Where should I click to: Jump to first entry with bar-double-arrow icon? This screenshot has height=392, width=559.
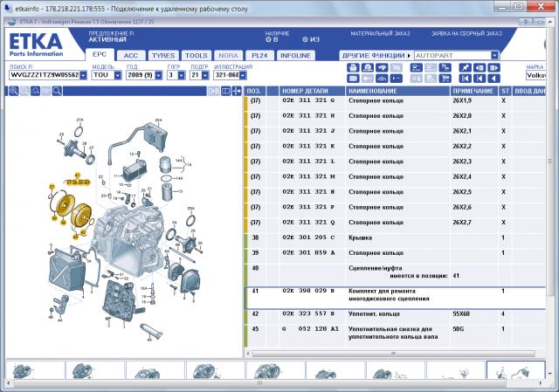click(465, 79)
